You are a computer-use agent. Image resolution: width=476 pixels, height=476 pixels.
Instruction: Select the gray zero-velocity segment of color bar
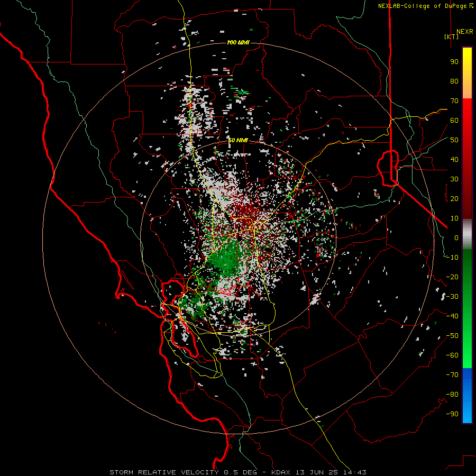[467, 235]
